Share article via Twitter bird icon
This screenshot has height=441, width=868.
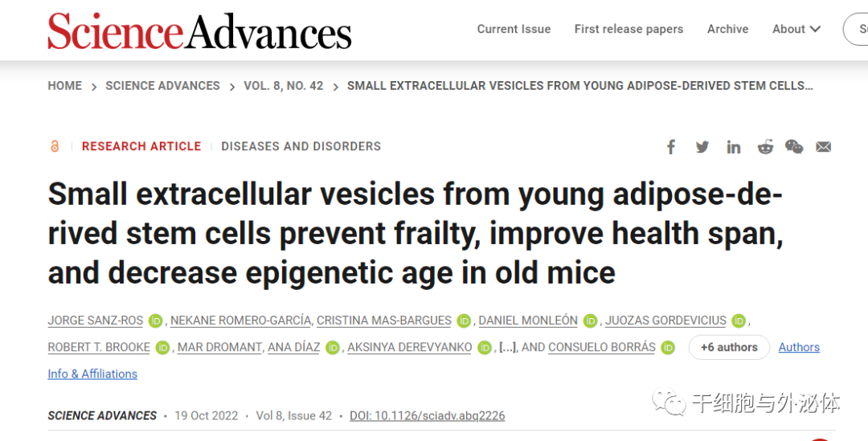tap(702, 147)
